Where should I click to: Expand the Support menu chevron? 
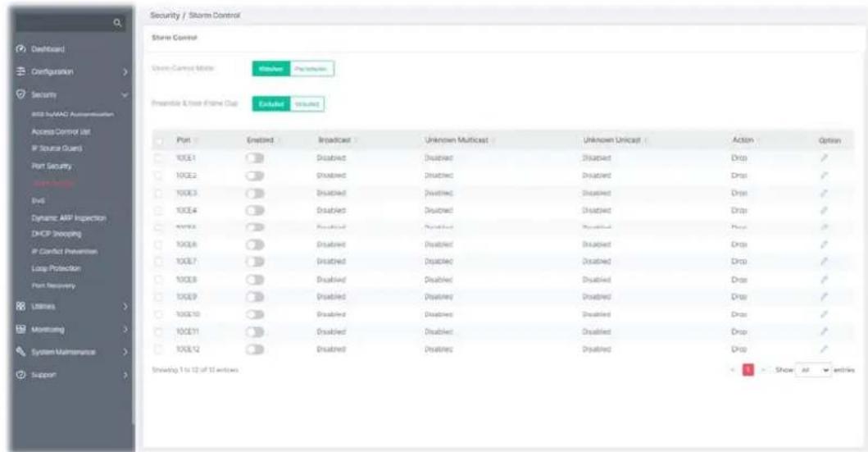click(x=125, y=375)
